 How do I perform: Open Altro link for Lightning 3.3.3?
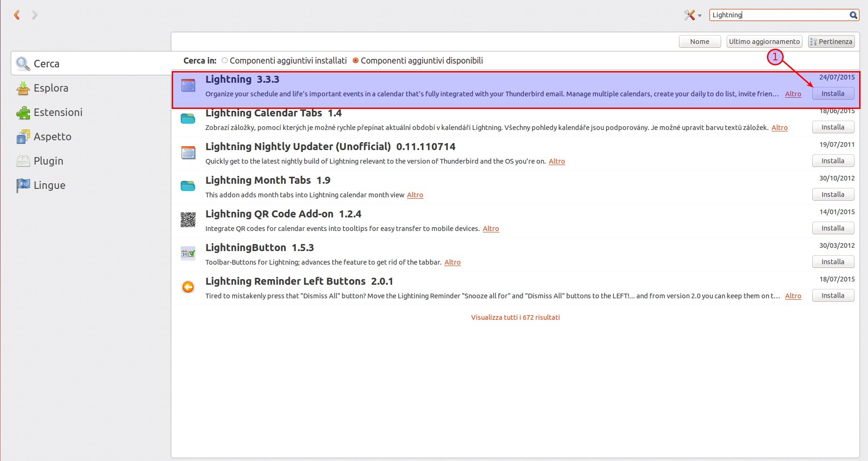(x=793, y=94)
